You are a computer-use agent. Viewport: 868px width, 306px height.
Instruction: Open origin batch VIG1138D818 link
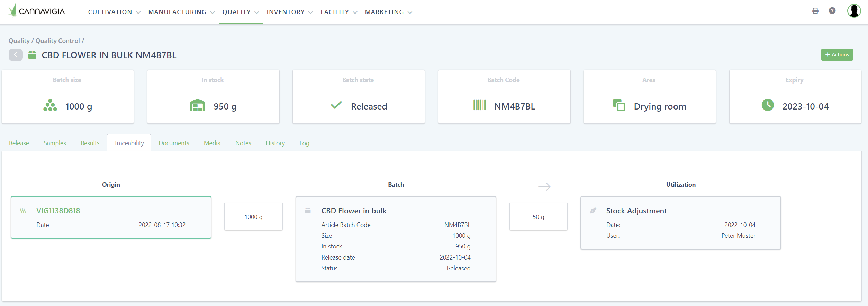click(x=58, y=211)
